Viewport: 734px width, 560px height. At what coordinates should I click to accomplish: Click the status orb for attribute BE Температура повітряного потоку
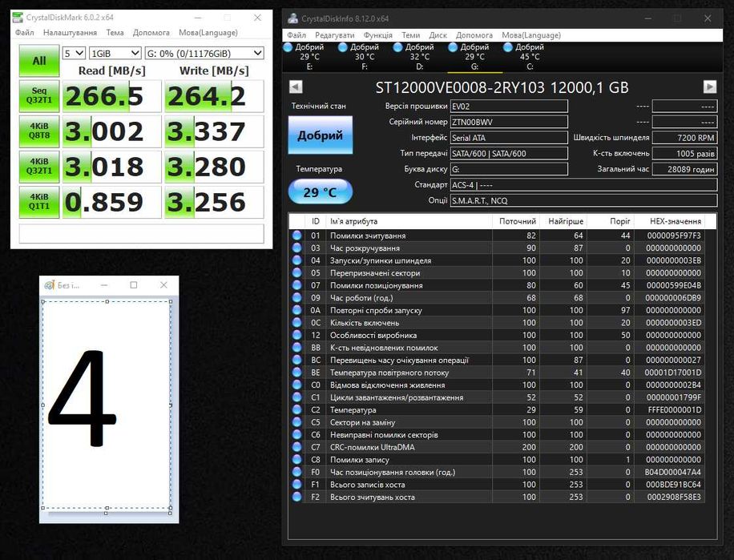click(296, 373)
